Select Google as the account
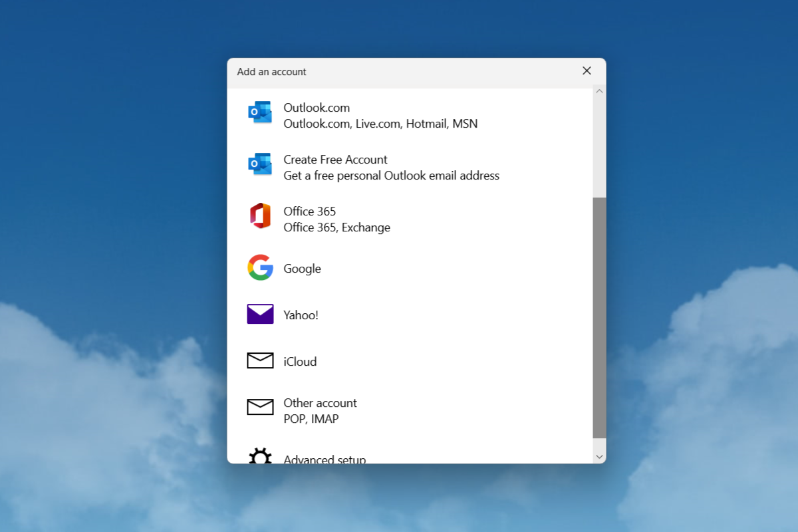The image size is (798, 532). pos(410,269)
